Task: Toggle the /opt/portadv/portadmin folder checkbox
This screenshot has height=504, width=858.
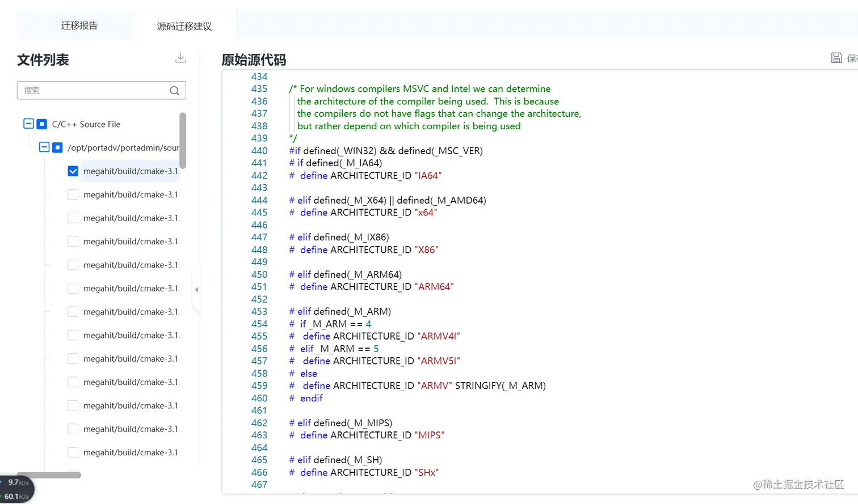Action: coord(57,147)
